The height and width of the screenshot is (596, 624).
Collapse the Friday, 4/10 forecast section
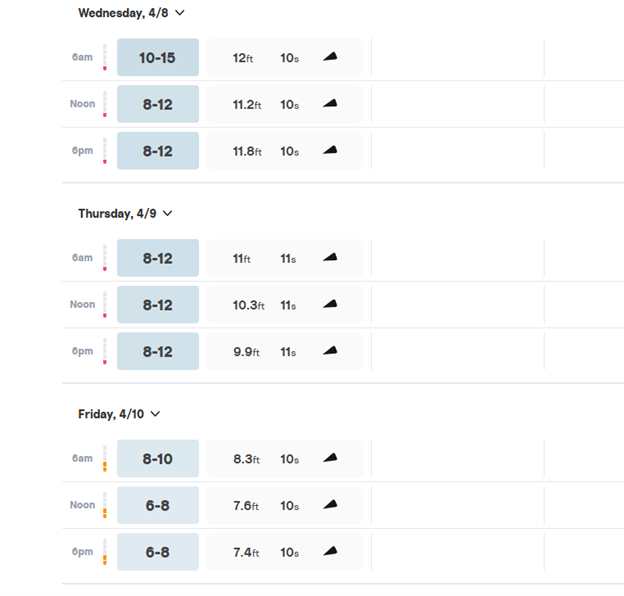coord(155,414)
